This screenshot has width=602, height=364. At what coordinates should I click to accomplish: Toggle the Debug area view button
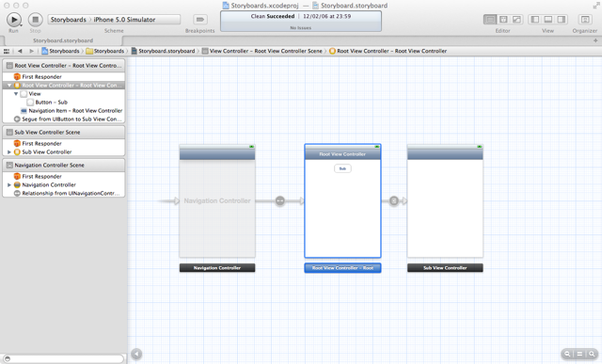coord(548,19)
